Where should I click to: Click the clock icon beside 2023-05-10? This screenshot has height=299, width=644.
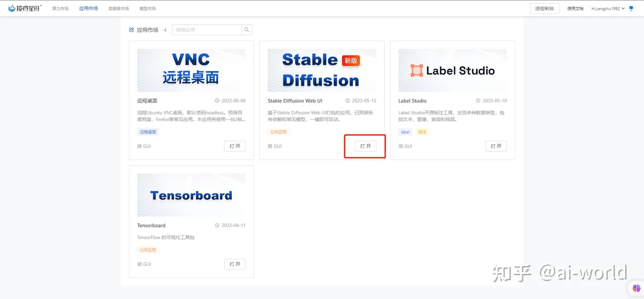[x=478, y=101]
